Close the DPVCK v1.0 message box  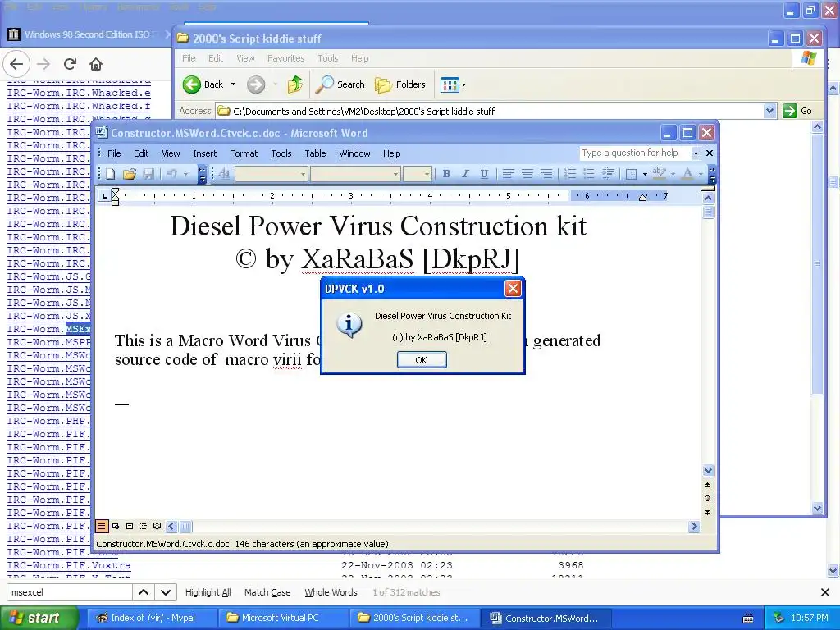[513, 289]
